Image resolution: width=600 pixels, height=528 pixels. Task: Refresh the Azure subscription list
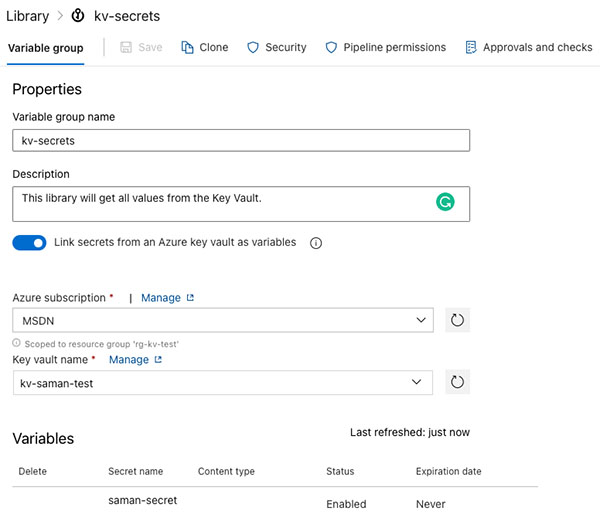click(x=457, y=321)
